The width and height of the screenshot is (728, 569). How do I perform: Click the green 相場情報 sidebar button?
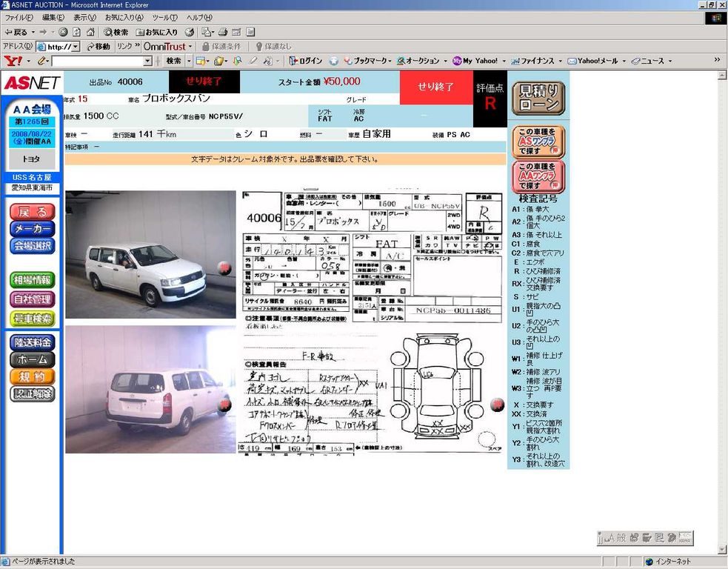pos(33,280)
